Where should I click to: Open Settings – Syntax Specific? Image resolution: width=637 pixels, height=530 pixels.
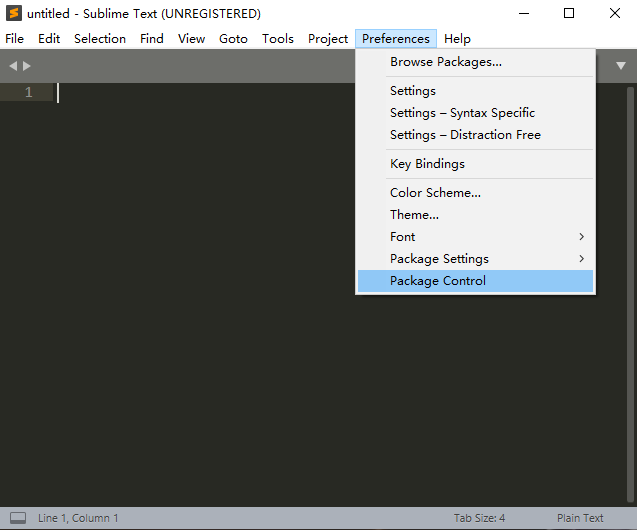475,112
